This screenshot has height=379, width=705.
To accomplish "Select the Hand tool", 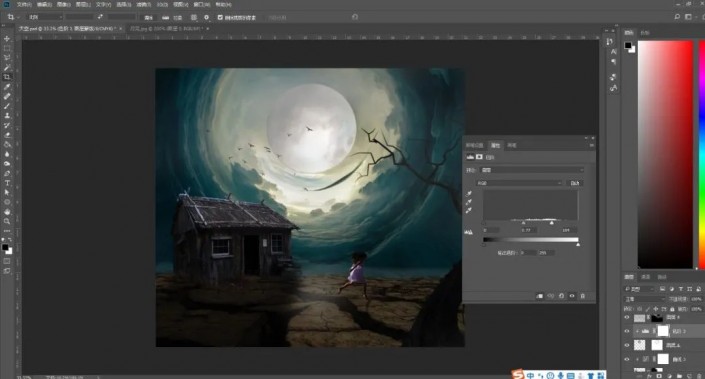I will pyautogui.click(x=7, y=212).
